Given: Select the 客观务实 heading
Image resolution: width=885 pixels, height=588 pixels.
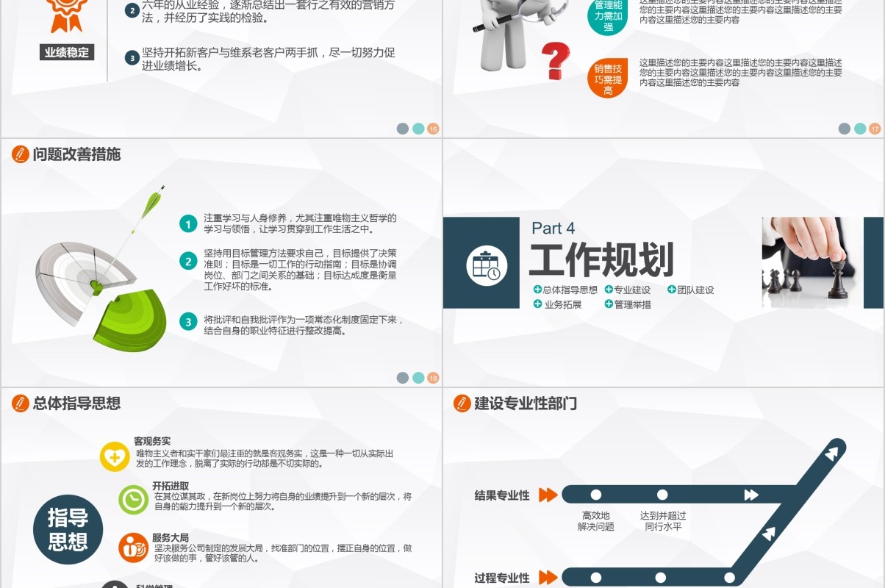Looking at the screenshot, I should [152, 441].
